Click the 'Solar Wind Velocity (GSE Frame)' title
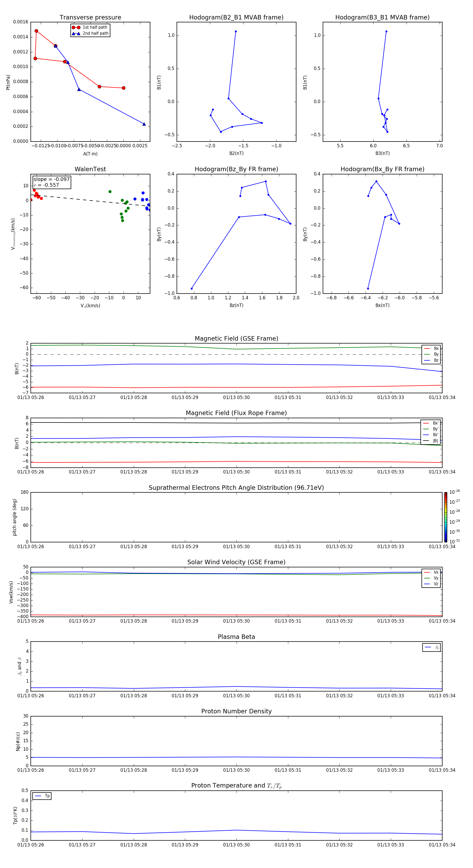This screenshot has width=473, height=868. pos(236,562)
